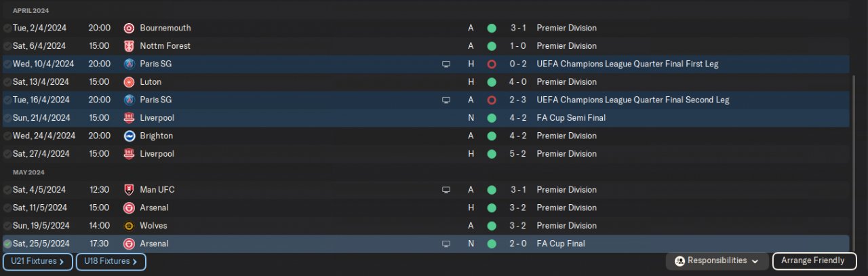The image size is (868, 276).
Task: Toggle the checkmark beside Tue 2/4/2024 fixture
Action: point(7,28)
